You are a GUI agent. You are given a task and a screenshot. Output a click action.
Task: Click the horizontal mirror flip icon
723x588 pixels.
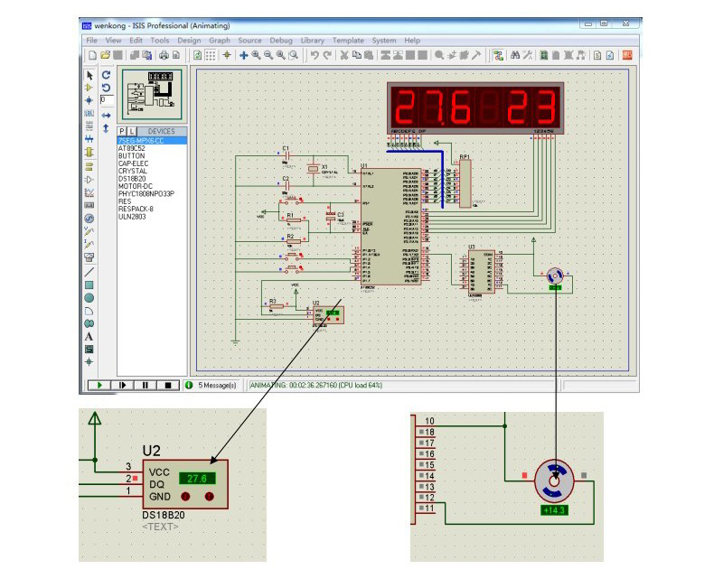[x=107, y=116]
